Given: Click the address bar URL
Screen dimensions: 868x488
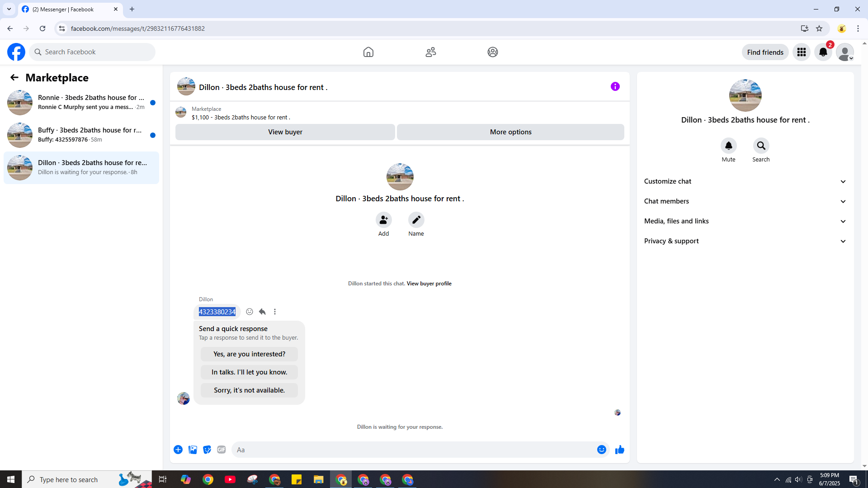Looking at the screenshot, I should coord(137,28).
